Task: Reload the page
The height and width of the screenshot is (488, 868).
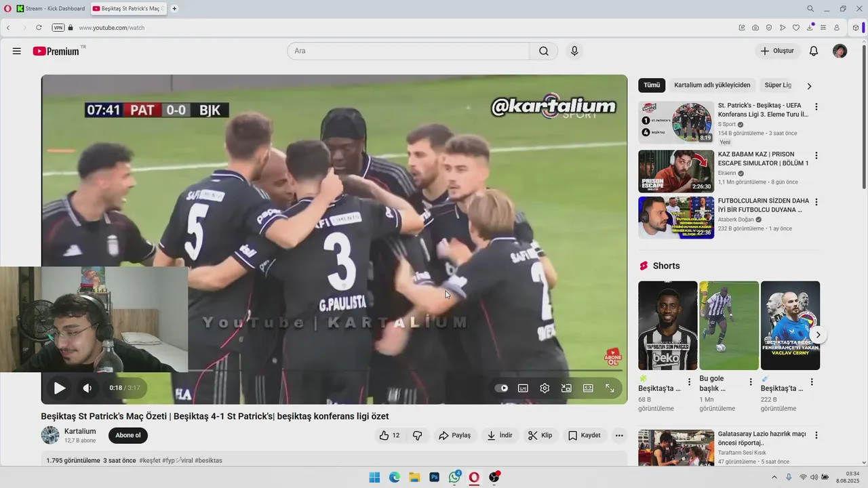Action: coord(39,28)
